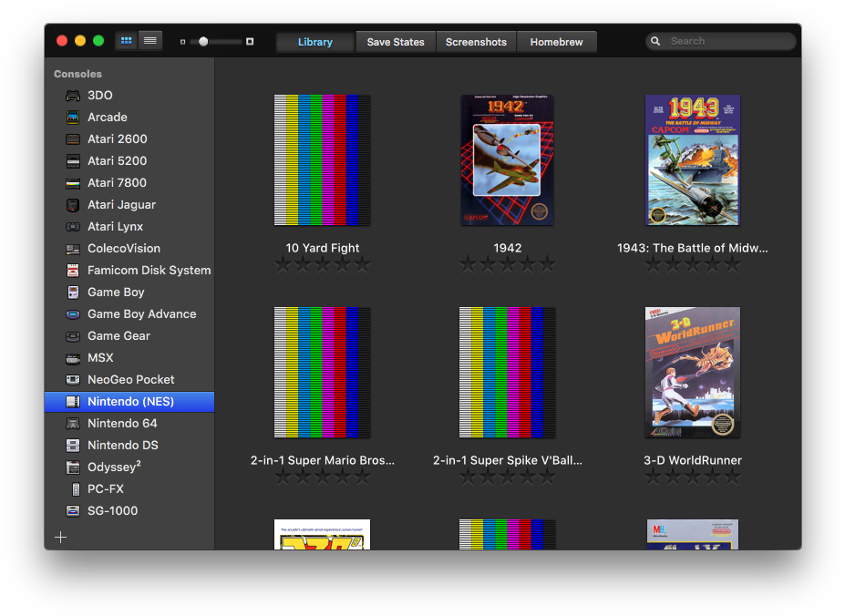Select the Game Boy console icon
This screenshot has width=845, height=616.
pos(73,293)
